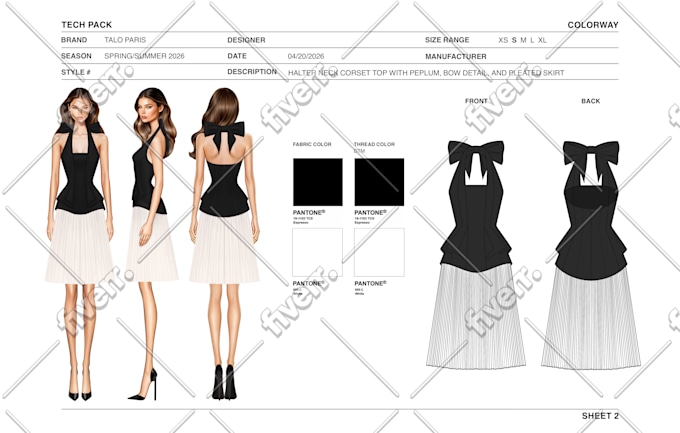Select the back-view model with bow
The width and height of the screenshot is (680, 433).
coord(224,244)
